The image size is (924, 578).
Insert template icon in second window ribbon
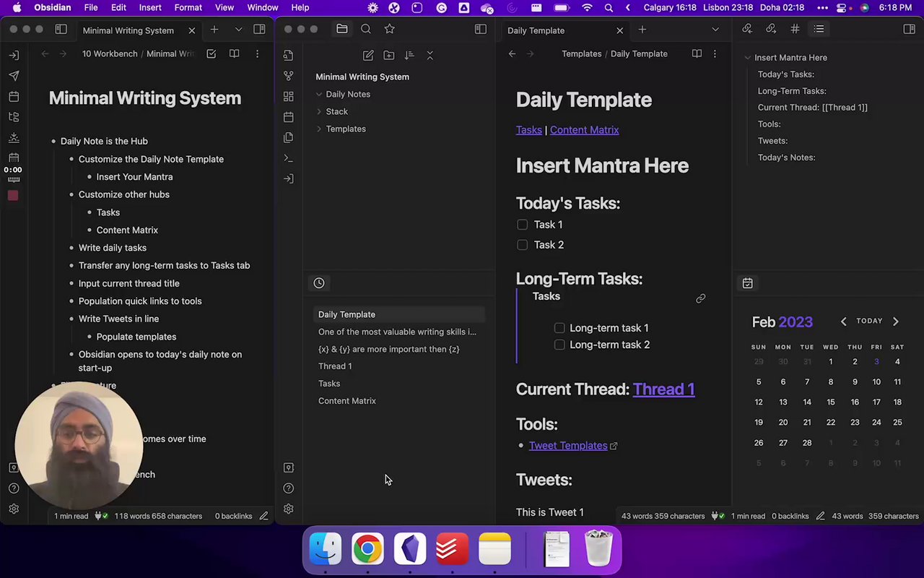[x=289, y=137]
